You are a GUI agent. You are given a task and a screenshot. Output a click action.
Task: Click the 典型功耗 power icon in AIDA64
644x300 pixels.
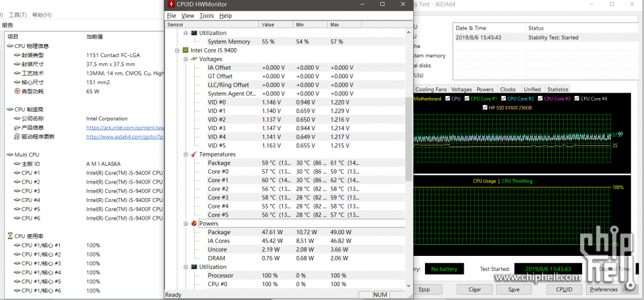(x=17, y=91)
